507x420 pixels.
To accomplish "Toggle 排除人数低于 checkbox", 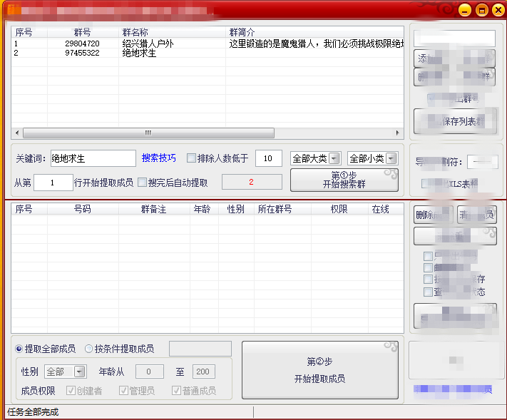I will pos(191,158).
